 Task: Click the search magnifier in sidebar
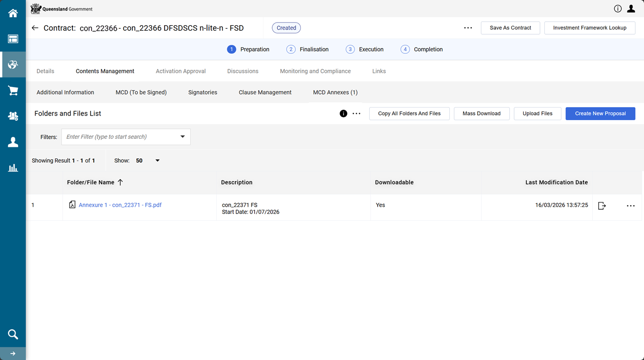coord(13,334)
